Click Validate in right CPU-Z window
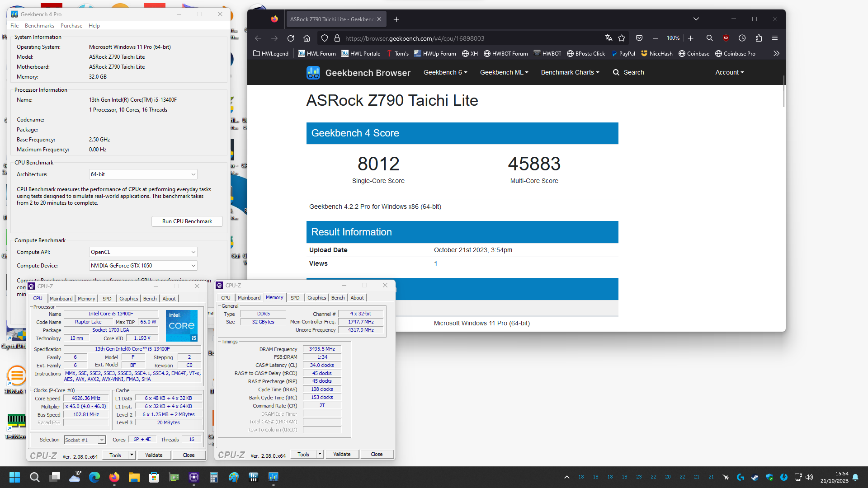868x488 pixels. [342, 454]
